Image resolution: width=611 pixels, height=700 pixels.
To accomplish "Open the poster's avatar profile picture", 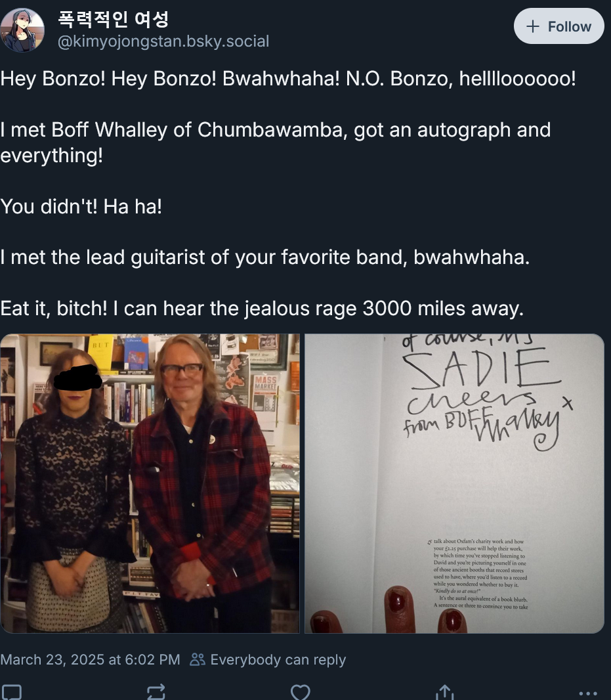I will tap(22, 30).
